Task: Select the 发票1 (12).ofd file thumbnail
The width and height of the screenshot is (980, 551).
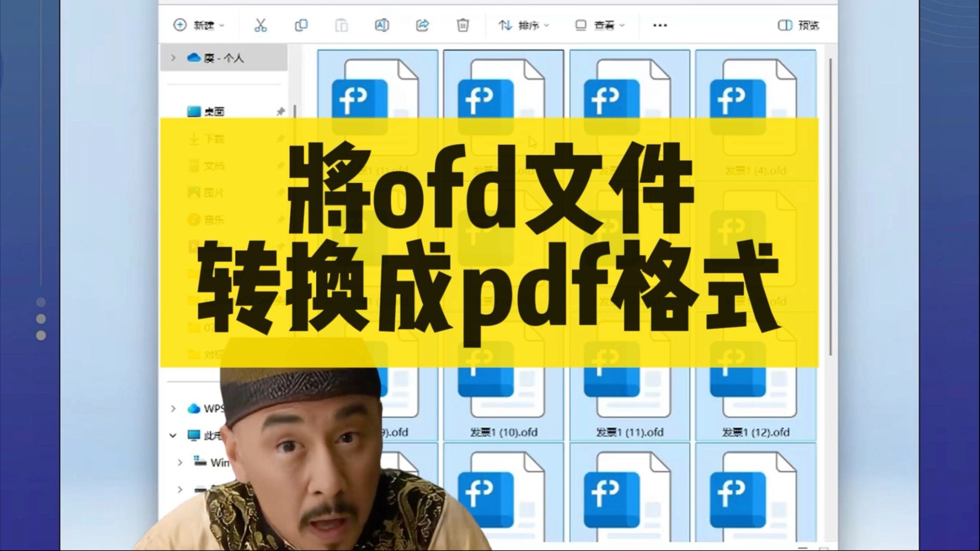Action: 755,398
